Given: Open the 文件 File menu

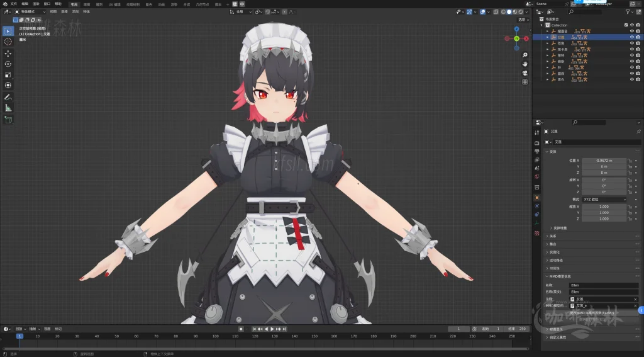Looking at the screenshot, I should (14, 4).
